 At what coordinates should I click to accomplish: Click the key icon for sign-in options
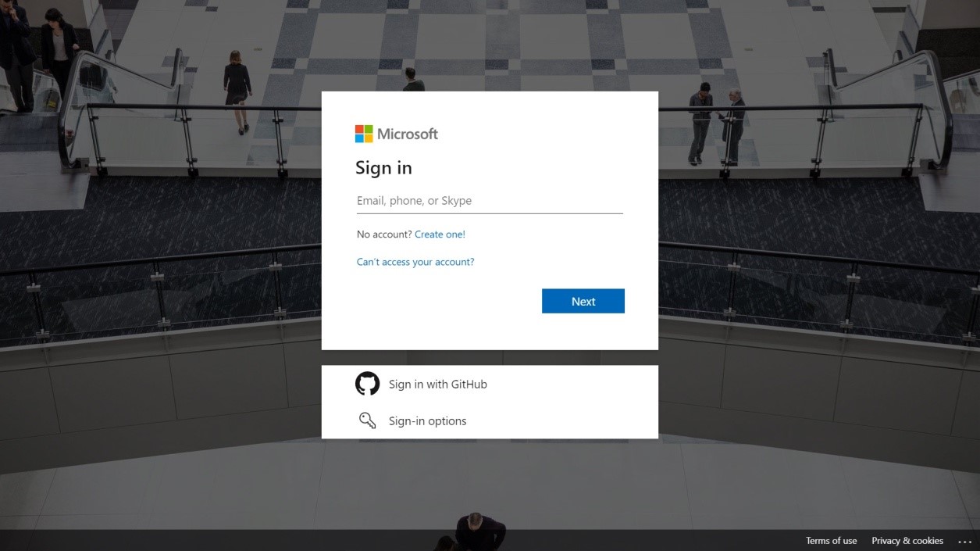(x=367, y=420)
